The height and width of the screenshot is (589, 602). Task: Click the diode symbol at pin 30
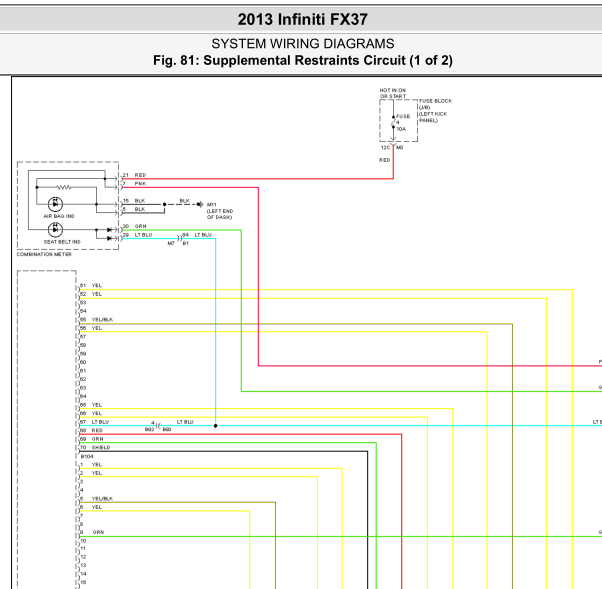[x=109, y=230]
